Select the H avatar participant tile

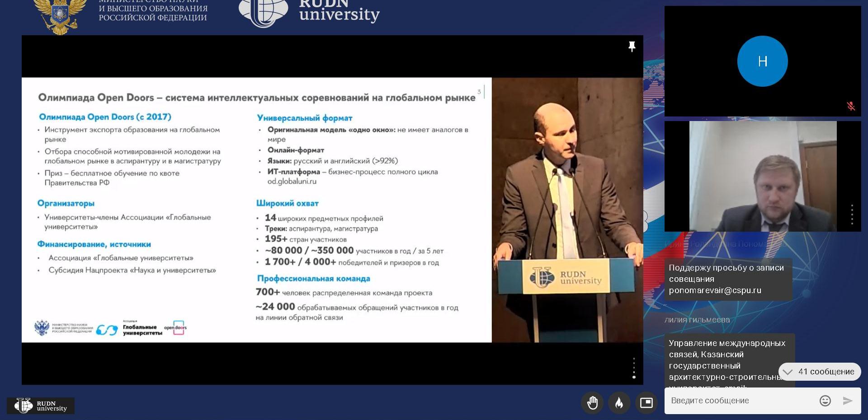762,61
